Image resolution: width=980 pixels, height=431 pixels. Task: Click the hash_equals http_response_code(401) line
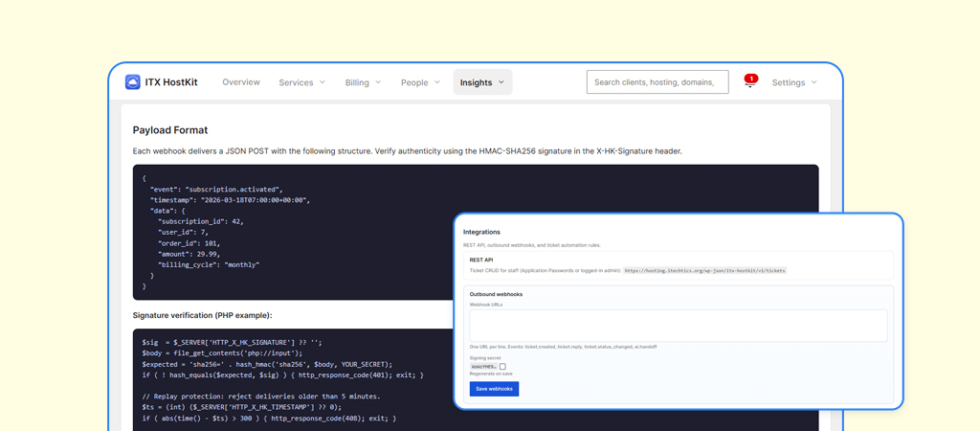(282, 374)
